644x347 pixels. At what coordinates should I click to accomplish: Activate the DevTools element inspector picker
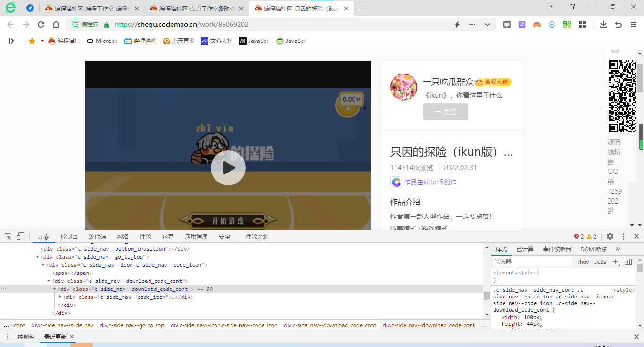[8, 236]
